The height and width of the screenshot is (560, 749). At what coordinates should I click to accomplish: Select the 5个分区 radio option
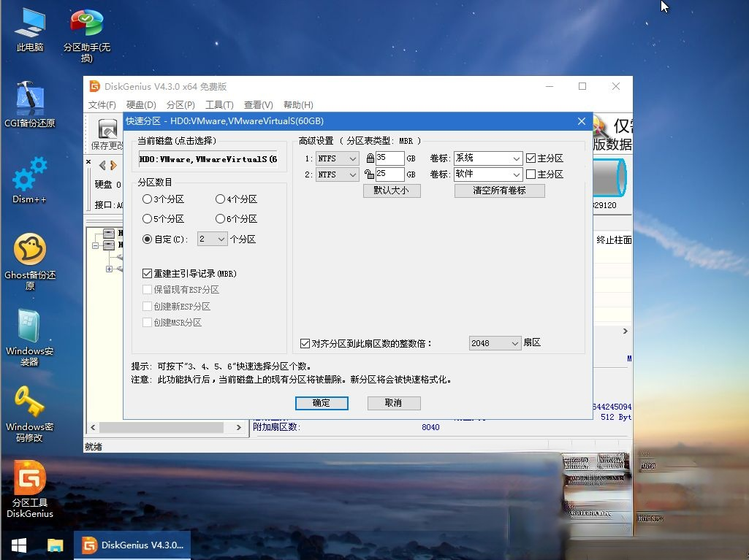pyautogui.click(x=163, y=218)
